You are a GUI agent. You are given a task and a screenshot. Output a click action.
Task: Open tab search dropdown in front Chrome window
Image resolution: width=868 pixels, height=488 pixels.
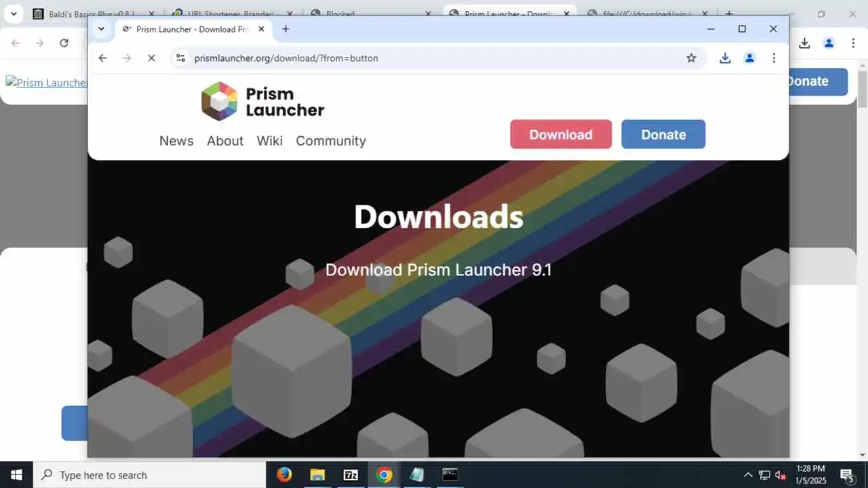101,28
